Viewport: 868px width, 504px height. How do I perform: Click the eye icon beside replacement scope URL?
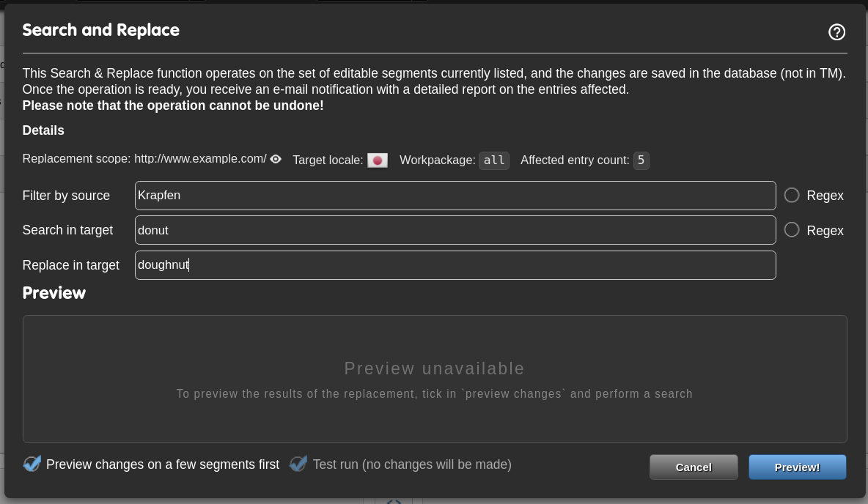pos(276,159)
